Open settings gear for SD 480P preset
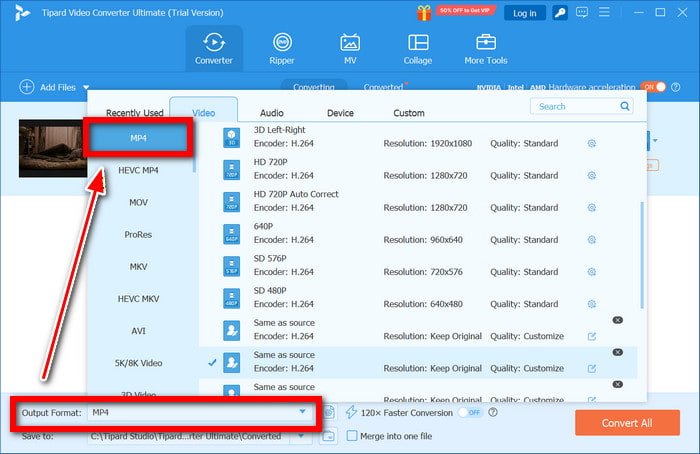The image size is (700, 454). coord(592,304)
